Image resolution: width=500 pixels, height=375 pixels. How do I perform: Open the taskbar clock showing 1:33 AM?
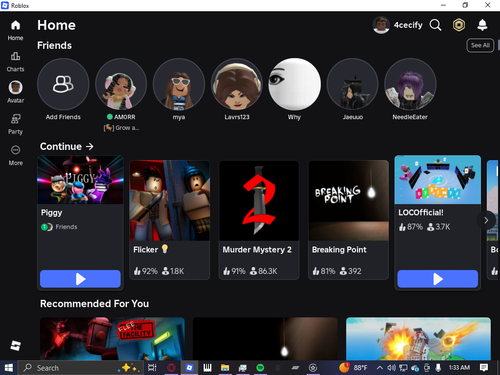[x=459, y=368]
